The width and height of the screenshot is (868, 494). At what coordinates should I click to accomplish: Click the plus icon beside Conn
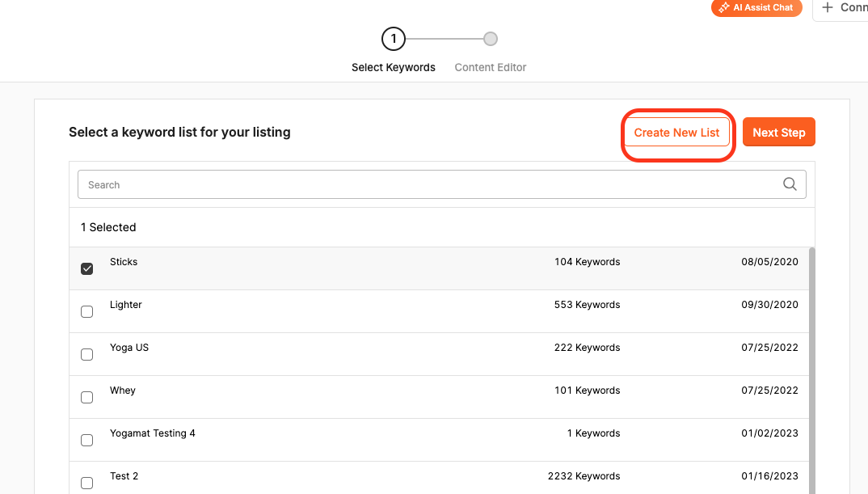point(827,8)
